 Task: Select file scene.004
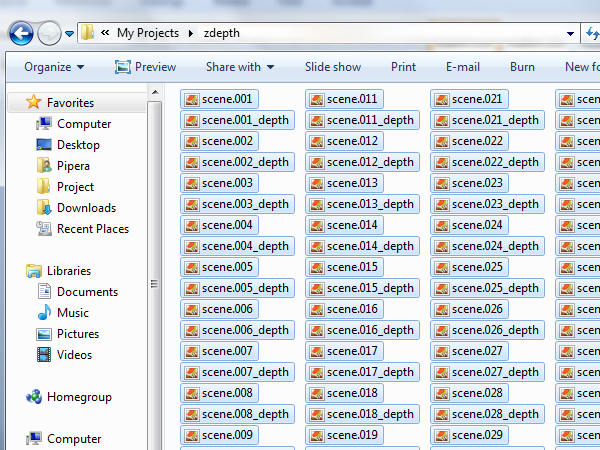(219, 225)
